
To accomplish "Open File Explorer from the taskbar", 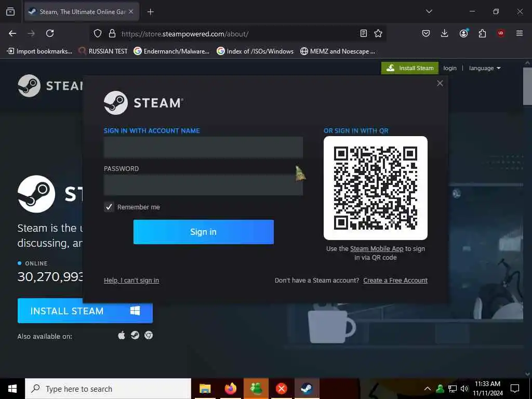I will (205, 389).
